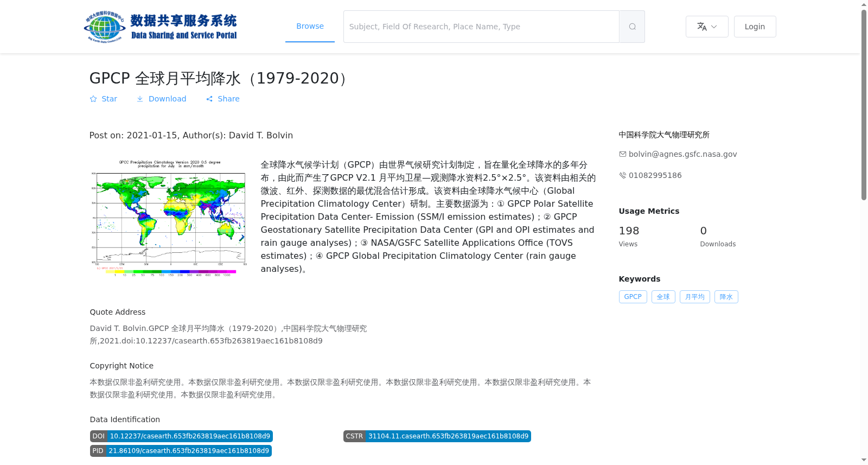The width and height of the screenshot is (868, 465).
Task: Click the Login button
Action: pyautogui.click(x=755, y=27)
